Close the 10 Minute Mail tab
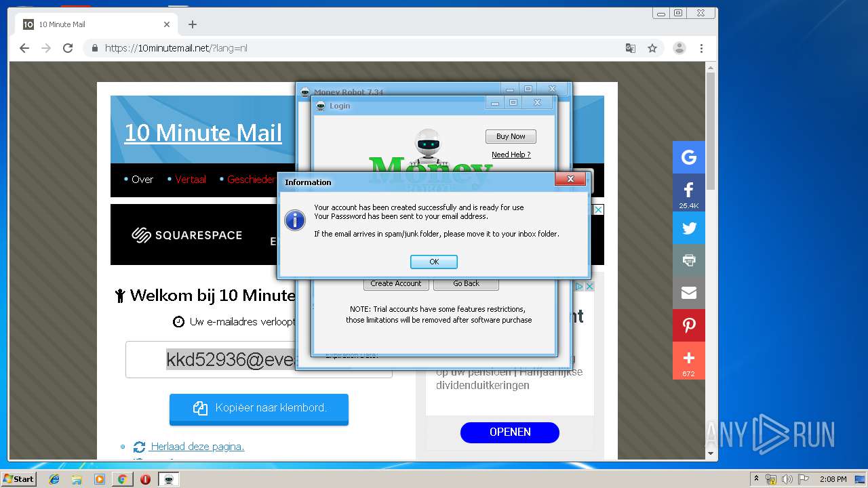Image resolution: width=868 pixels, height=488 pixels. point(167,24)
